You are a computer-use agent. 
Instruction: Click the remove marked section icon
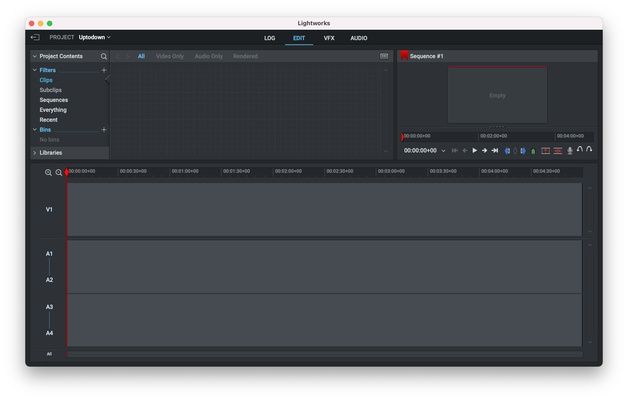pos(545,151)
